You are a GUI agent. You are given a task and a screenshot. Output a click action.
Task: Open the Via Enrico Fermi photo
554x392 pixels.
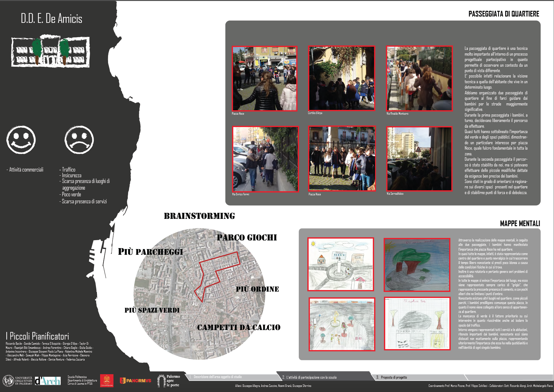(x=265, y=159)
